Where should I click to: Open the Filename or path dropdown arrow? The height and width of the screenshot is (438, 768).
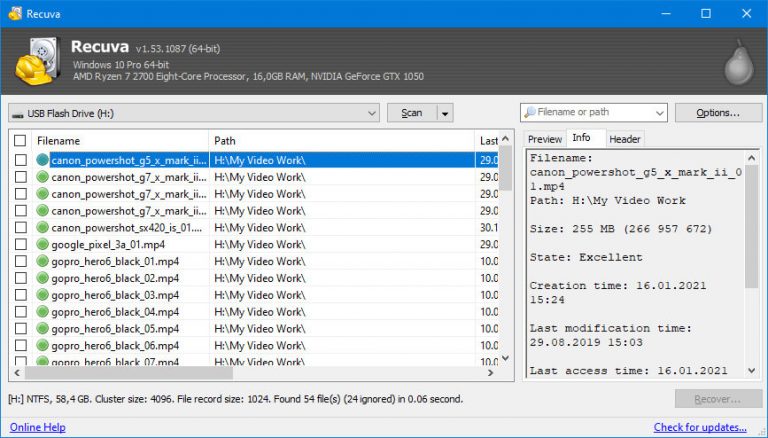(x=659, y=113)
